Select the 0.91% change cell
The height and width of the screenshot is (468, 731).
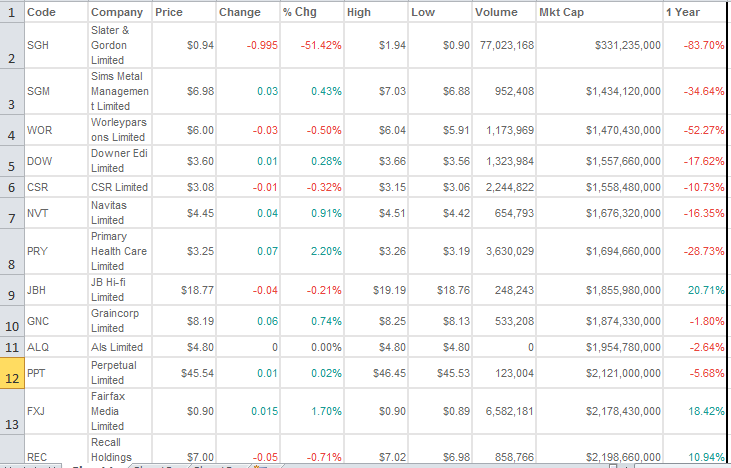tap(311, 213)
